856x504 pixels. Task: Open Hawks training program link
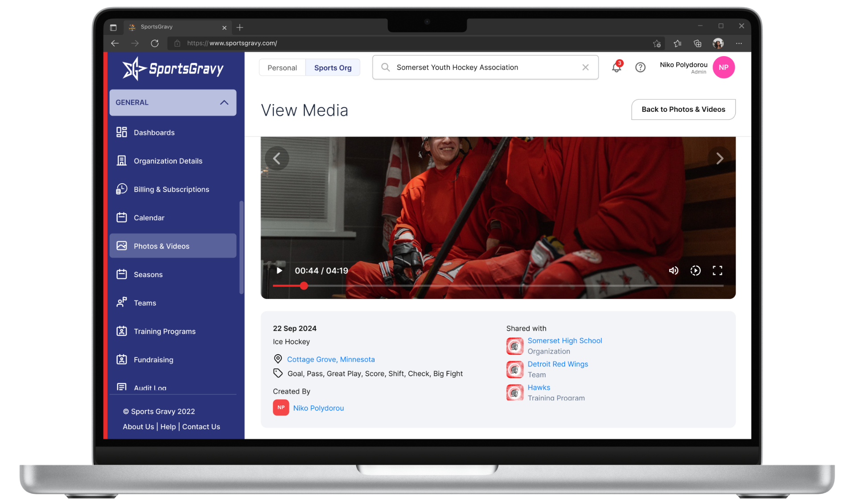539,387
